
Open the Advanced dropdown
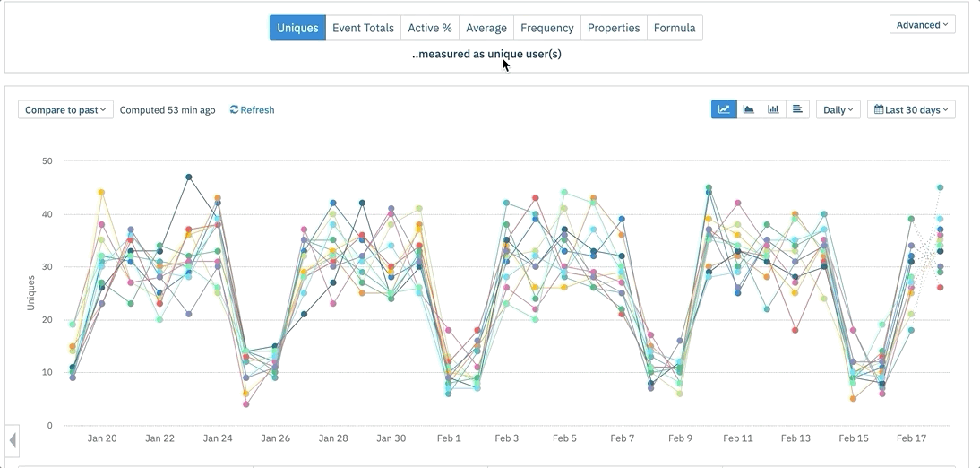tap(922, 25)
